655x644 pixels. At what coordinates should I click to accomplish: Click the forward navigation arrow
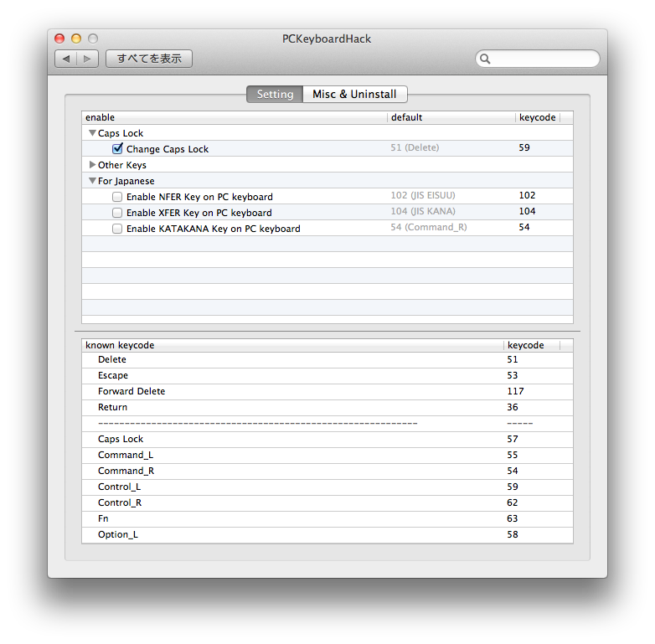coord(87,59)
